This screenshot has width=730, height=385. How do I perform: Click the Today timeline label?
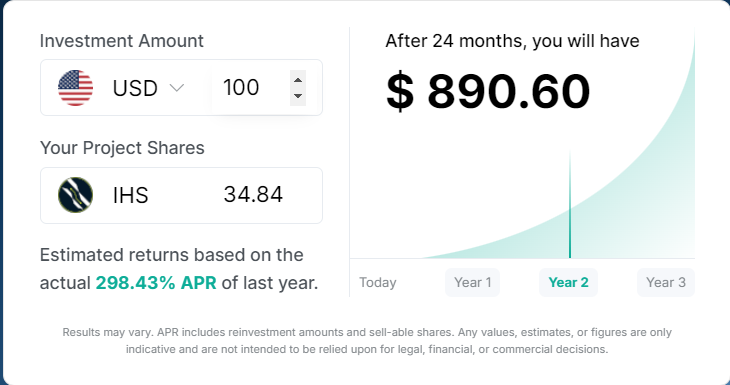pos(378,283)
